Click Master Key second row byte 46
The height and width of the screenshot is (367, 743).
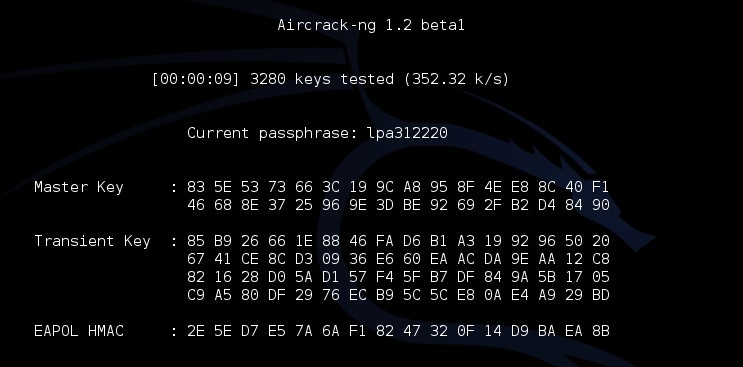[x=196, y=205]
